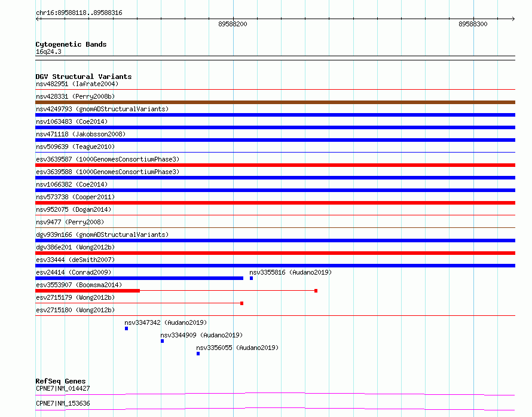Select the blue esv33444 deSmith2007 bar
Viewport: 532px width, 417px height.
coord(275,266)
